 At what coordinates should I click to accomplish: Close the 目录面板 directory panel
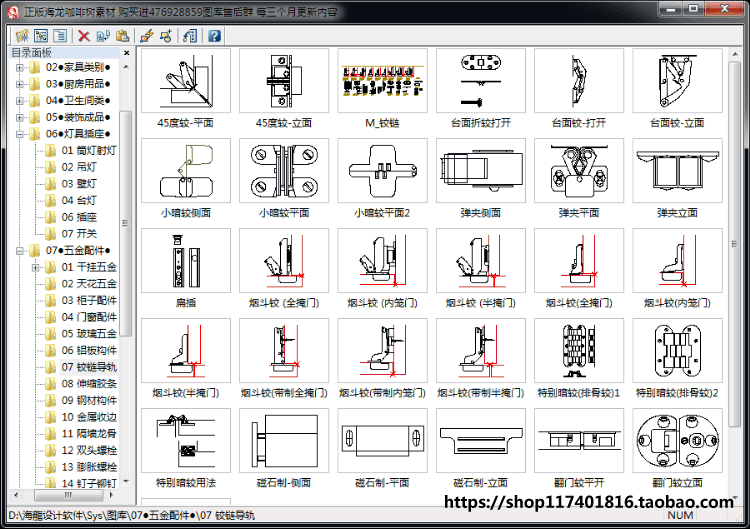[126, 53]
